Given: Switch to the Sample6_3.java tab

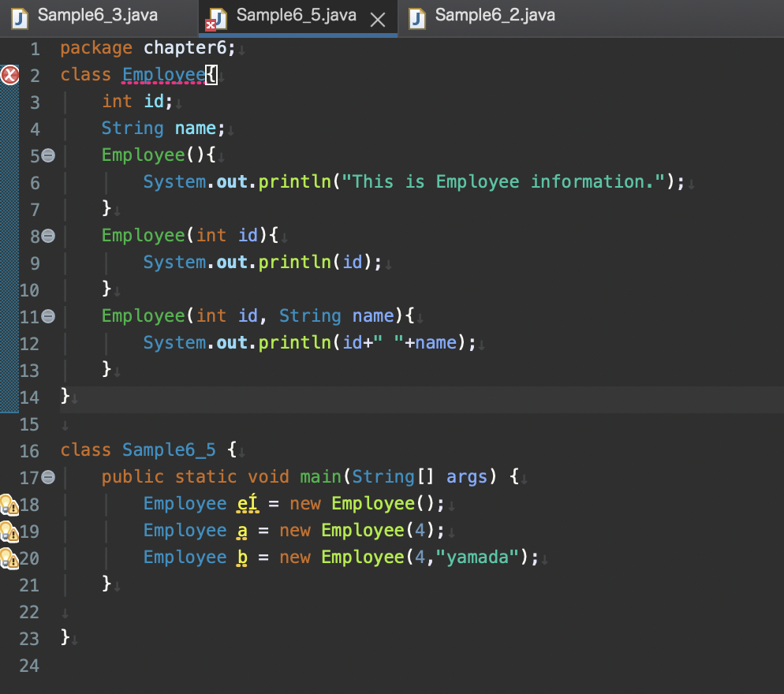Looking at the screenshot, I should (x=97, y=16).
